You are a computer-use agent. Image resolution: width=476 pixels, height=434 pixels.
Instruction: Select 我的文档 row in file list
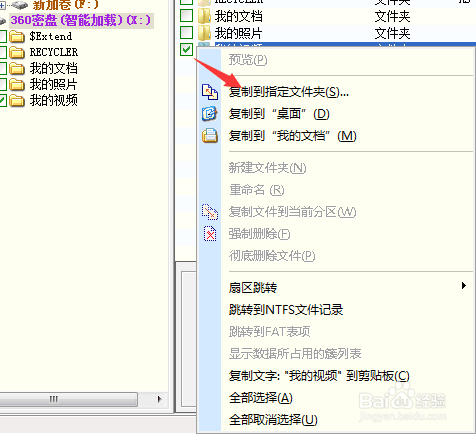pyautogui.click(x=327, y=16)
